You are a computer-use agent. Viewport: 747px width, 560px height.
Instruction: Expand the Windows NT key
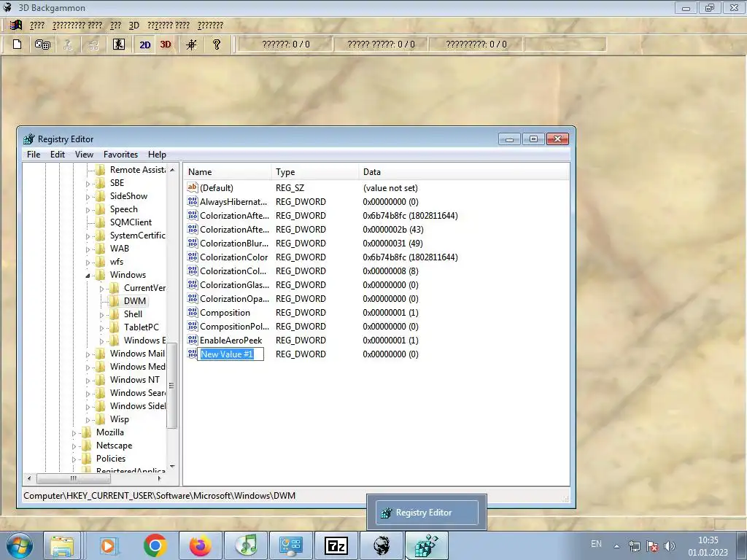pos(88,381)
